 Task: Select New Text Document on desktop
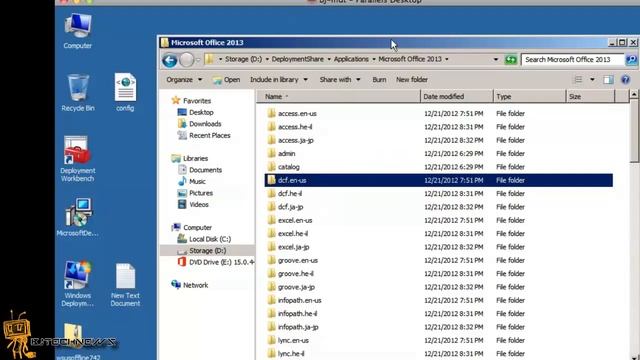(125, 285)
